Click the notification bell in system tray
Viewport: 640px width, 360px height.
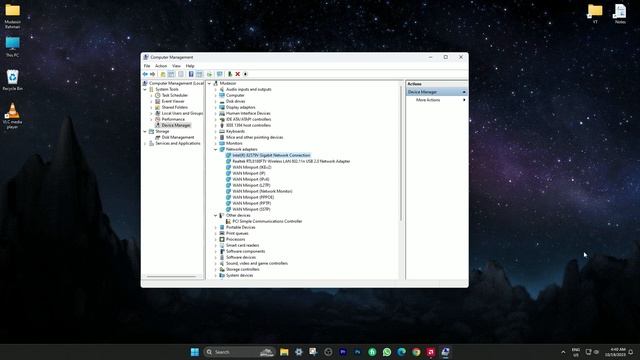(x=631, y=352)
